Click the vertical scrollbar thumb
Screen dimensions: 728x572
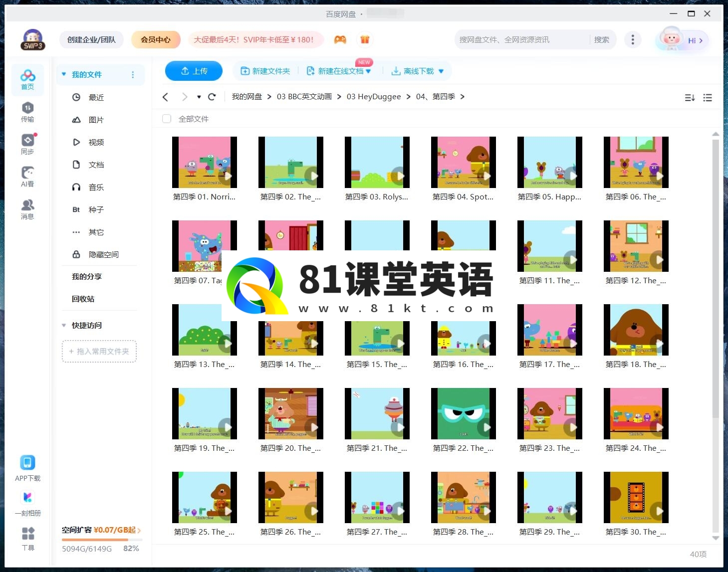point(716,279)
